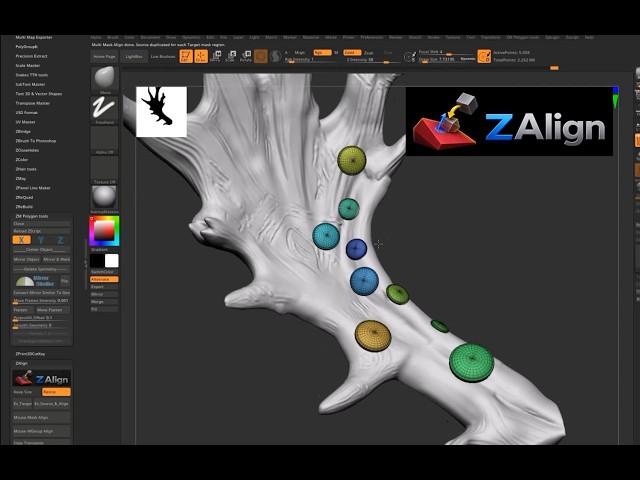Viewport: 640px width, 480px height.
Task: Open the Zplugin menu
Action: click(x=552, y=38)
